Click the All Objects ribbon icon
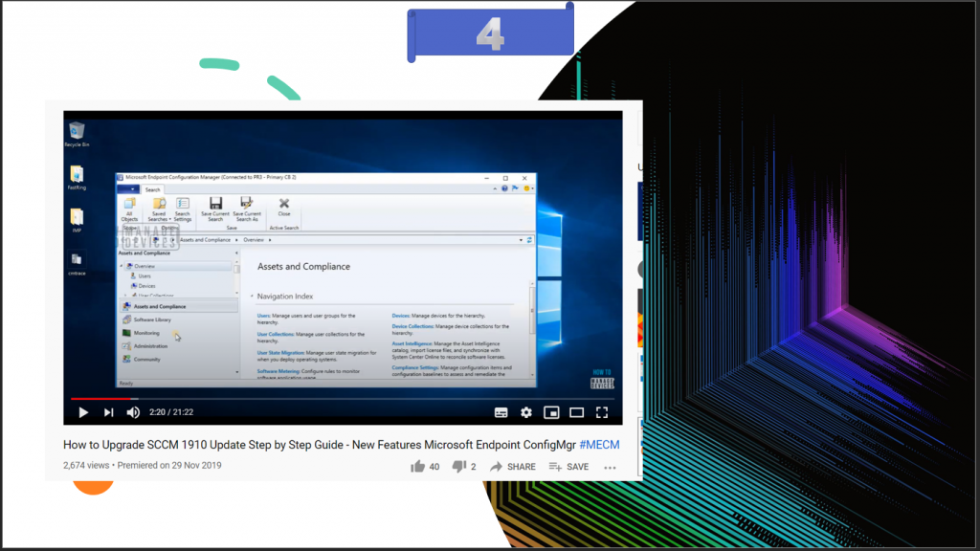Viewport: 980px width, 551px height. 129,209
